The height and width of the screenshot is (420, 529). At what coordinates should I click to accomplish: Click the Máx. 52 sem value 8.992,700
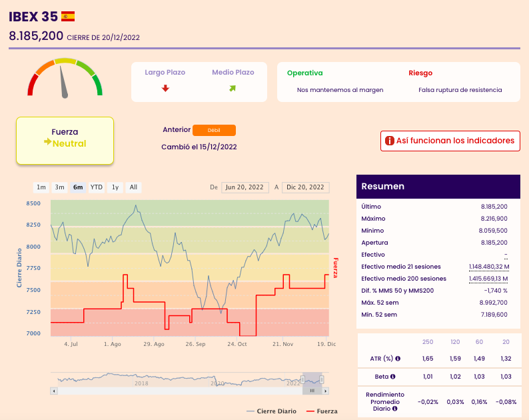point(493,303)
